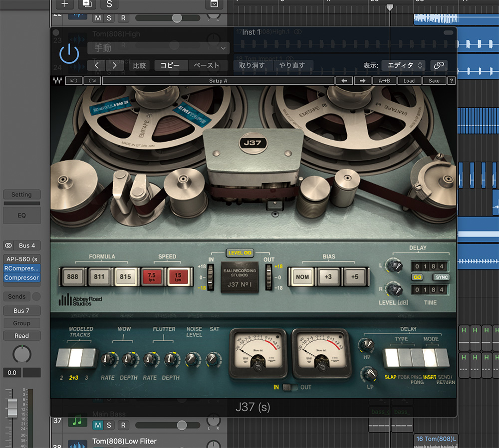Open the Bus 4 input selector

click(27, 245)
